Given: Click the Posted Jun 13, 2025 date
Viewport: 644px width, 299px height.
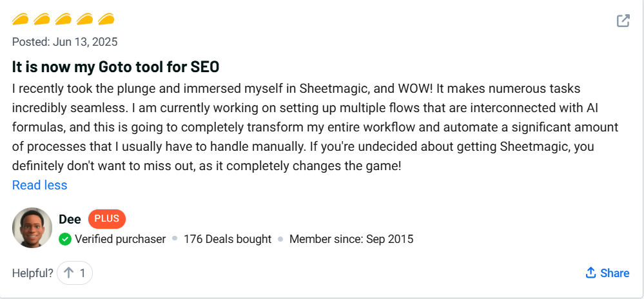Looking at the screenshot, I should click(x=64, y=43).
